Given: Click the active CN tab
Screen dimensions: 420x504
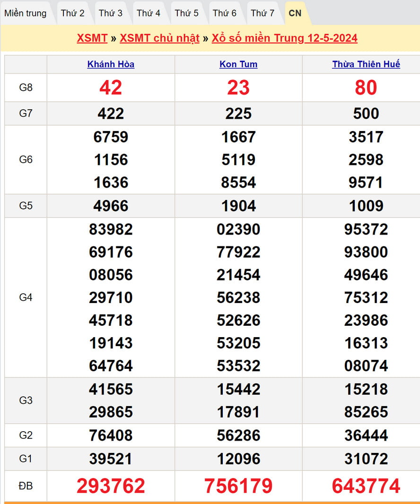Looking at the screenshot, I should [295, 13].
